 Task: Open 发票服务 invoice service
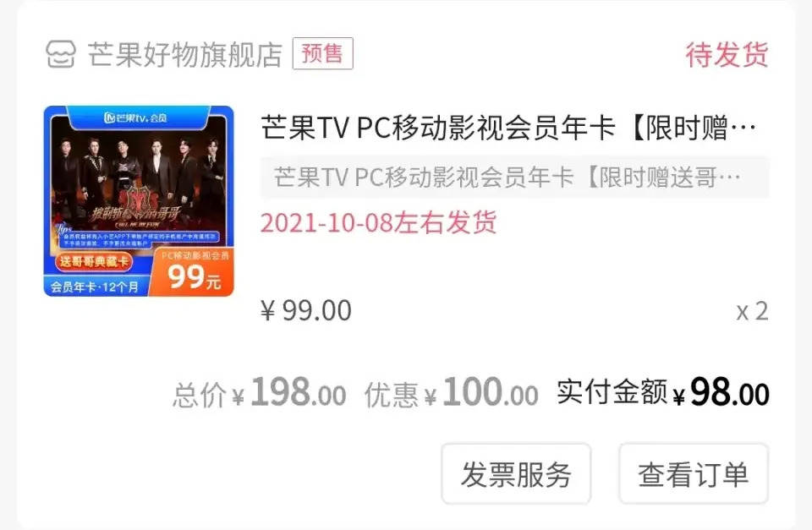click(x=516, y=473)
